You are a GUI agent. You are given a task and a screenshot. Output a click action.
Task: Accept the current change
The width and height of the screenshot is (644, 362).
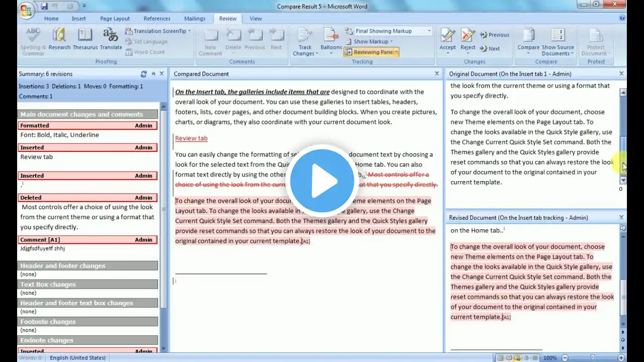(447, 40)
